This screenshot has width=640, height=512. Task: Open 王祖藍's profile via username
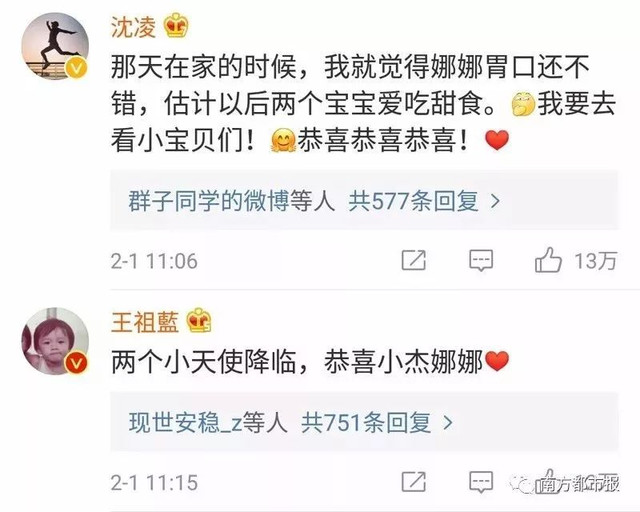coord(145,321)
